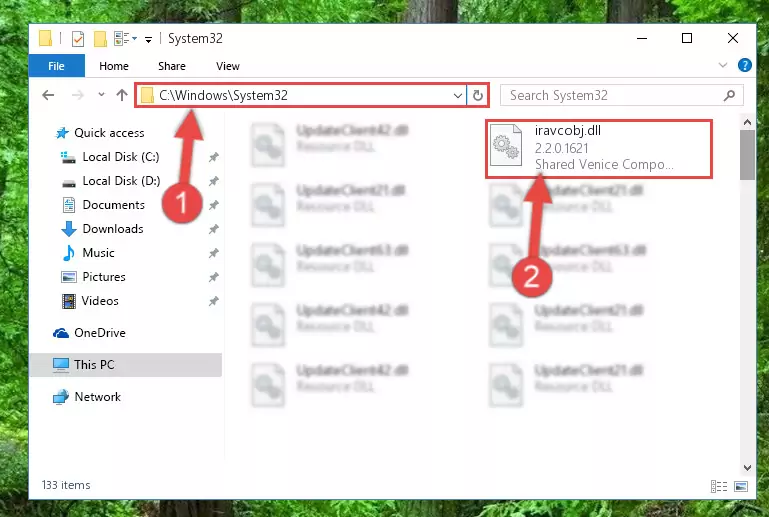Go forward with the right arrow button

pos(77,95)
